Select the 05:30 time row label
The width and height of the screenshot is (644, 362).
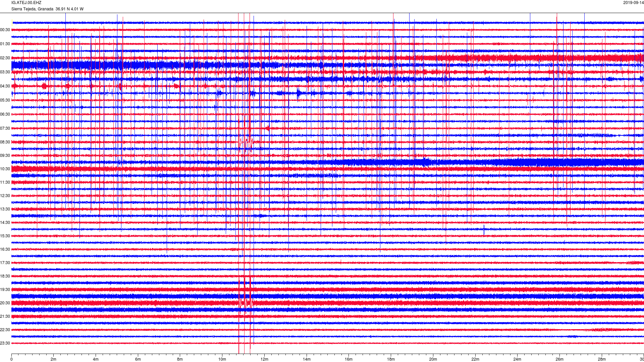tap(5, 100)
